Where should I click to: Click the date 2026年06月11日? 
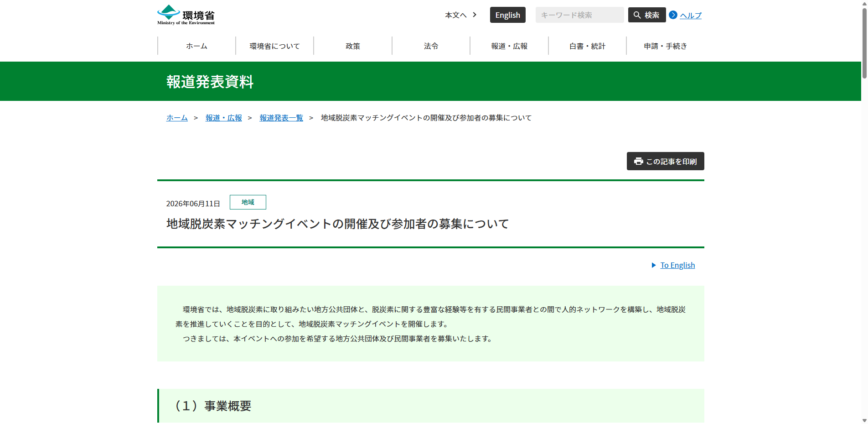tap(193, 204)
